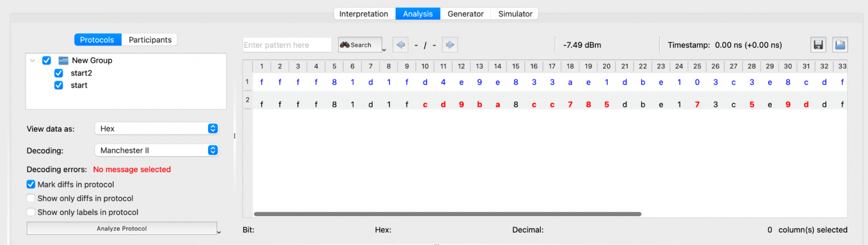Screen dimensions: 868x245
Task: Click the horizontal scrollbar in message table
Action: [x=447, y=214]
